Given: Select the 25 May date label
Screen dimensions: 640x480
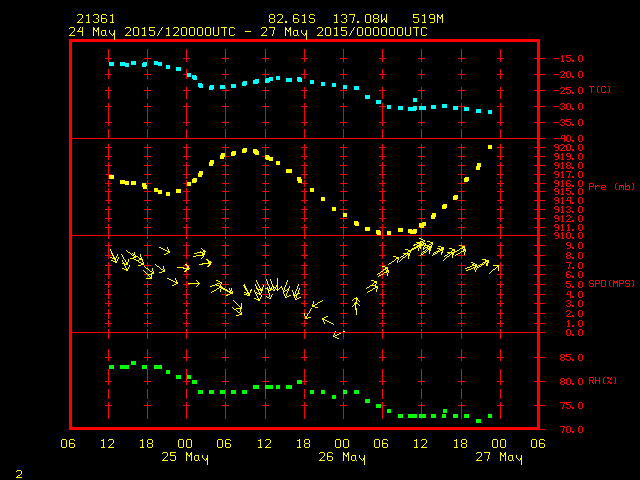Looking at the screenshot, I should (185, 457).
